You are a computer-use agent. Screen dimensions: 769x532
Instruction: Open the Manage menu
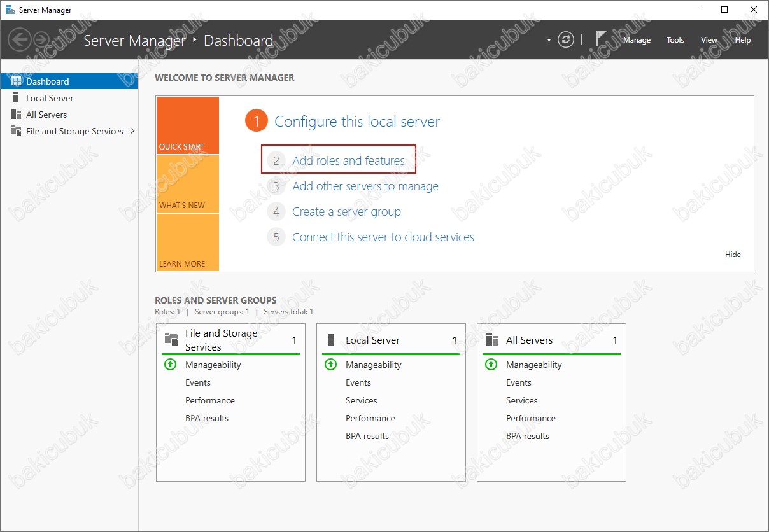tap(637, 40)
